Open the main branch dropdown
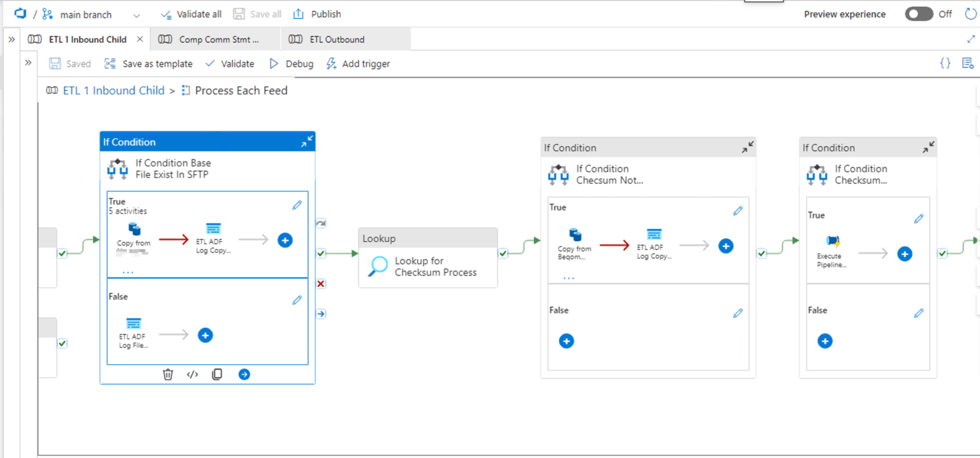 point(136,14)
